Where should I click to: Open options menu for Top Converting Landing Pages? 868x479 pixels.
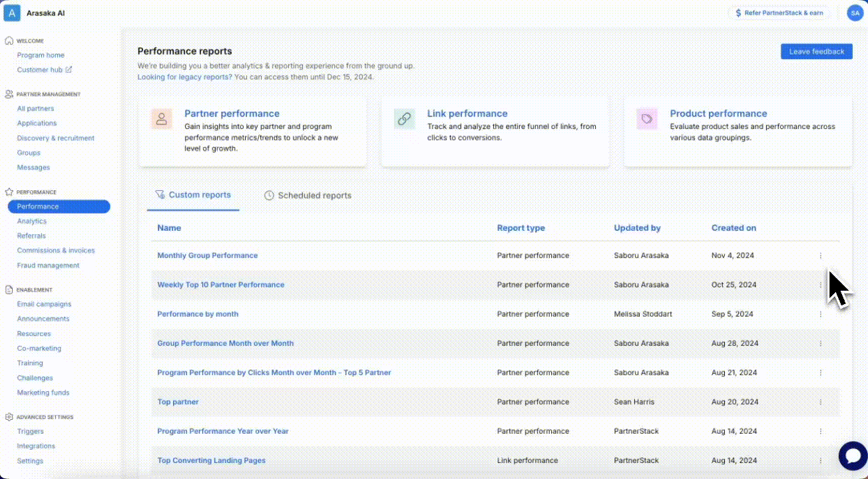point(820,460)
